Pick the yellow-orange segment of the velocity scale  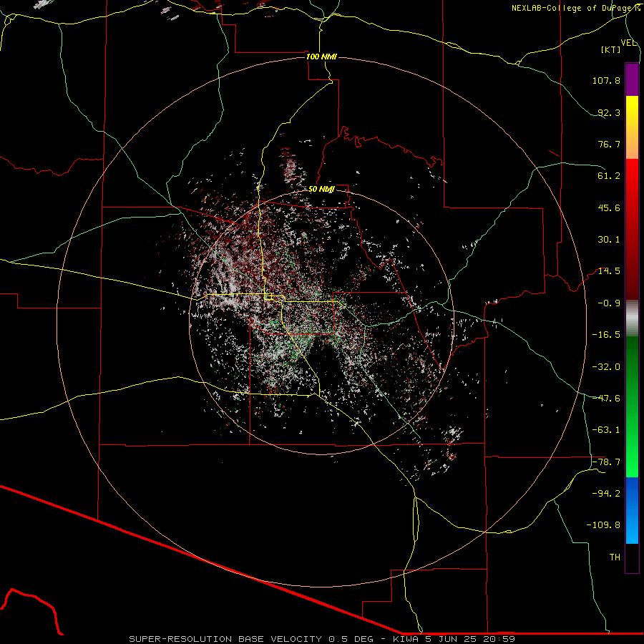(632, 127)
